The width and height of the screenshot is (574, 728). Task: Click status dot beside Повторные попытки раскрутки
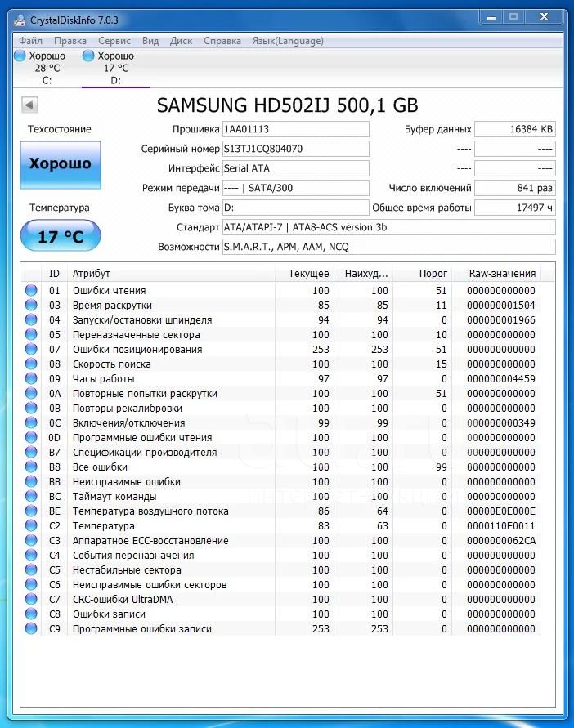pyautogui.click(x=31, y=393)
